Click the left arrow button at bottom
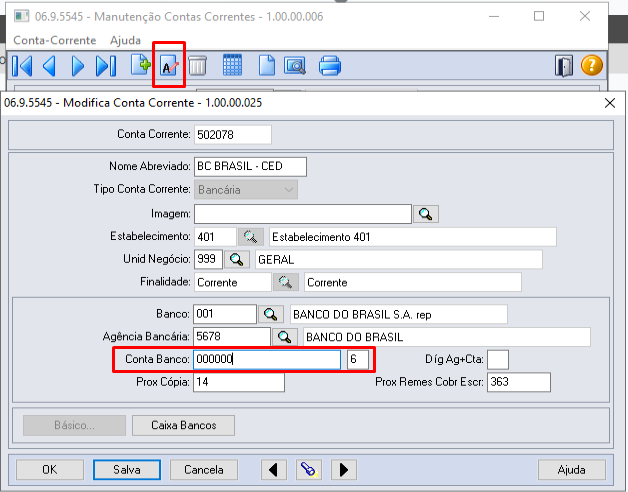Viewport: 628px width, 492px height. coord(274,470)
